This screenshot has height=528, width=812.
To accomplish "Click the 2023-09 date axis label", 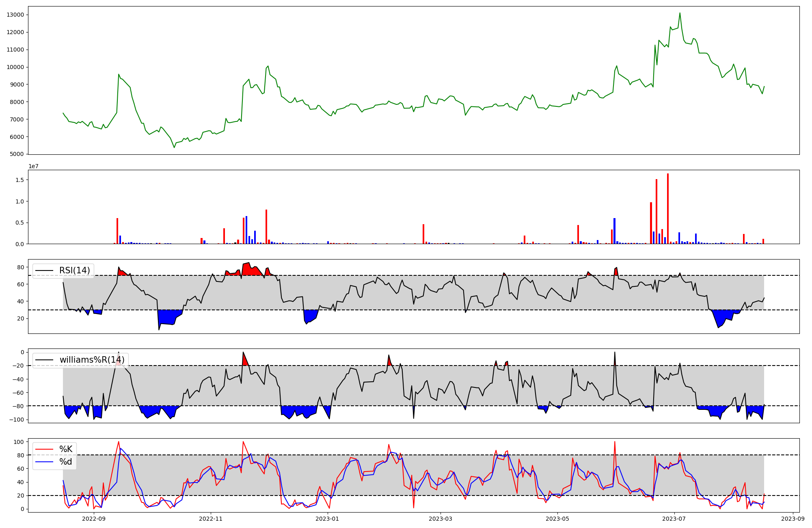I will (793, 519).
